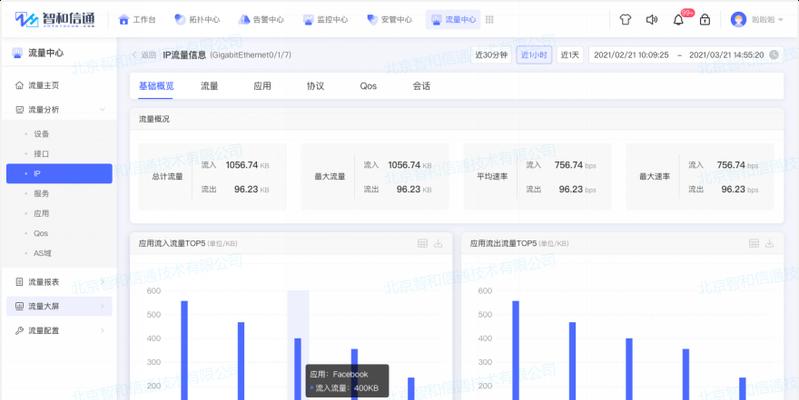Viewport: 799px width, 400px height.
Task: Select Qos in the sidebar submenu
Action: point(41,233)
